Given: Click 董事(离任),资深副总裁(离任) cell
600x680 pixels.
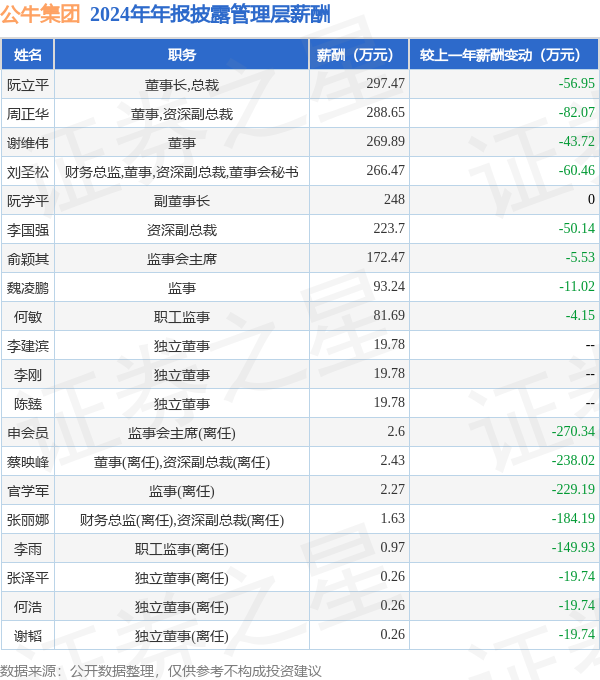Looking at the screenshot, I should (x=182, y=462).
